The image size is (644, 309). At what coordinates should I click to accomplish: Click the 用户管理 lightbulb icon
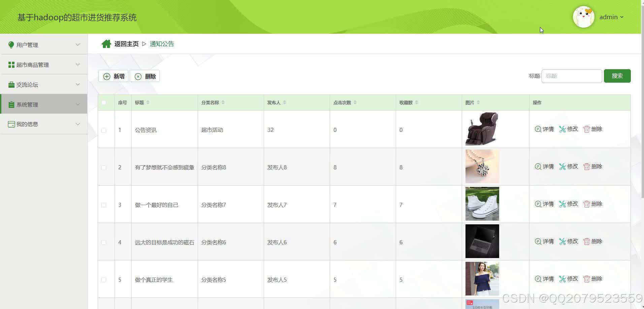[11, 45]
